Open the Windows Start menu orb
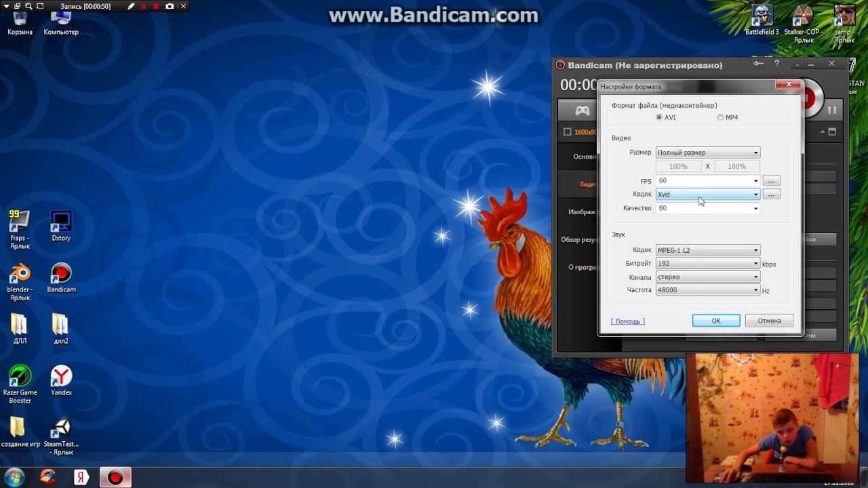The height and width of the screenshot is (488, 868). (14, 477)
